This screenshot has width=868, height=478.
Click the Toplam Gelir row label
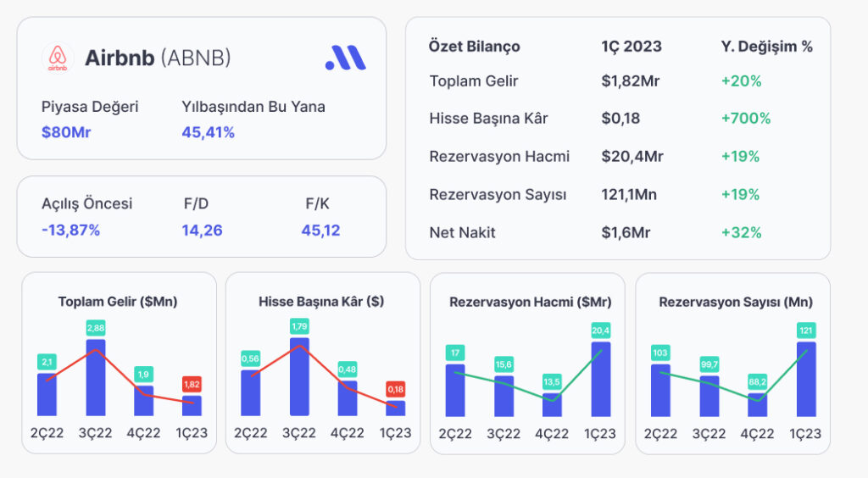point(474,81)
